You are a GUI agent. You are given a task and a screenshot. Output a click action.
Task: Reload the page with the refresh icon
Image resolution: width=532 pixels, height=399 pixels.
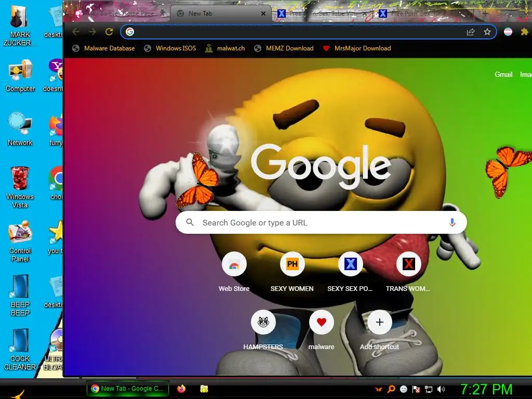(x=109, y=32)
